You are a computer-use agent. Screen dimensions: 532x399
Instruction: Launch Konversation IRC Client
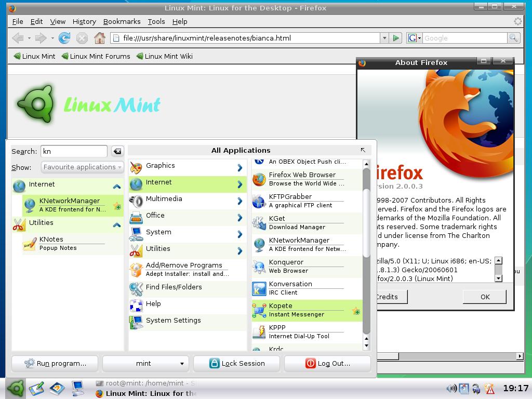307,288
